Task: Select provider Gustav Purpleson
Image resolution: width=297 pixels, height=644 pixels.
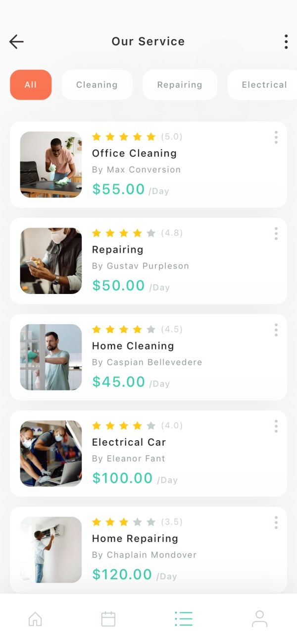Action: [140, 266]
